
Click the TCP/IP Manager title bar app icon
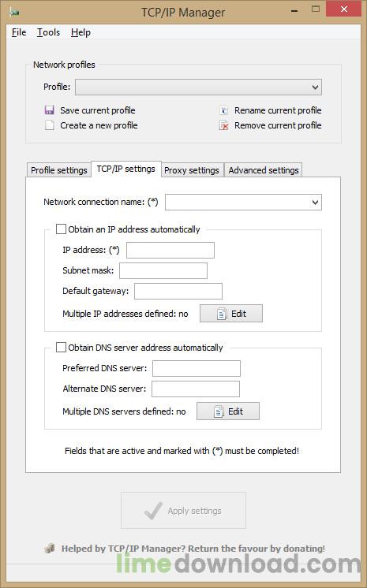[15, 12]
